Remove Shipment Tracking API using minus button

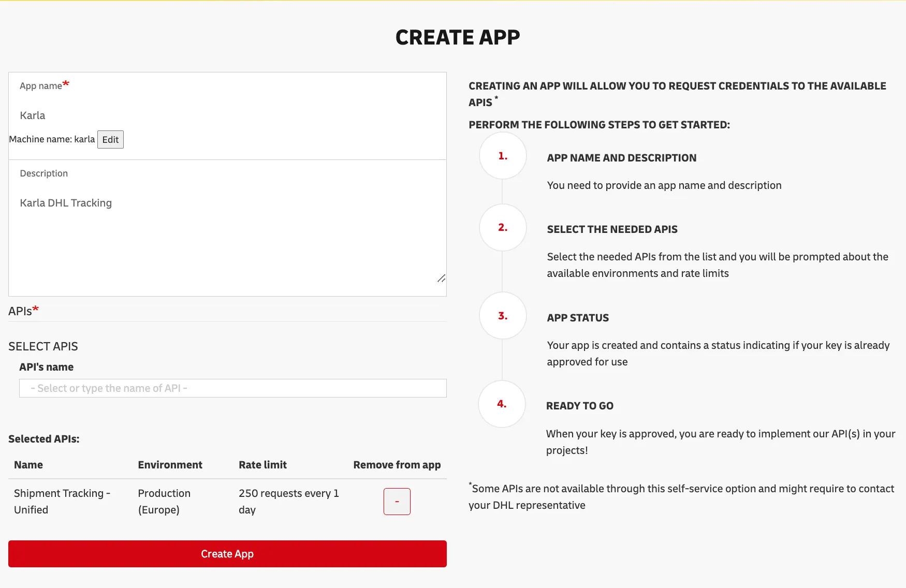pyautogui.click(x=397, y=502)
